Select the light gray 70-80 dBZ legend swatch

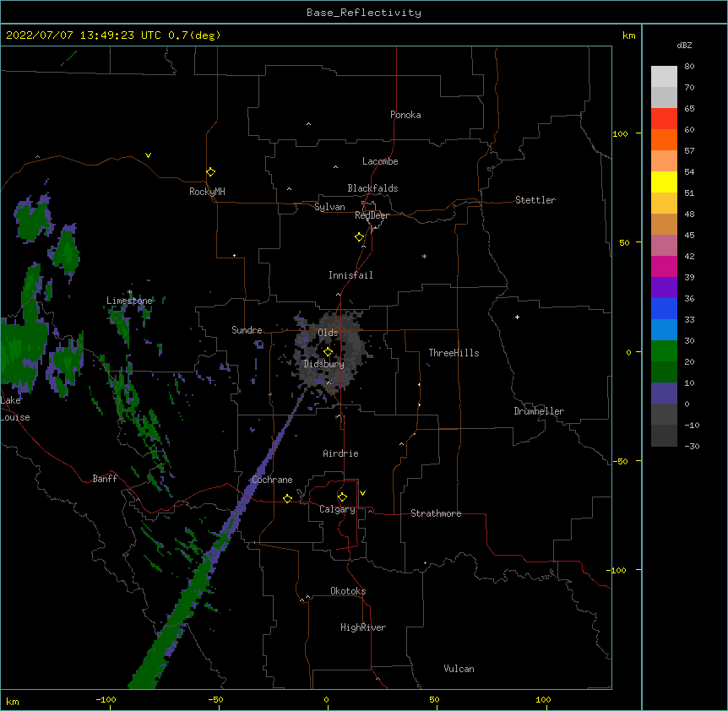click(x=664, y=77)
